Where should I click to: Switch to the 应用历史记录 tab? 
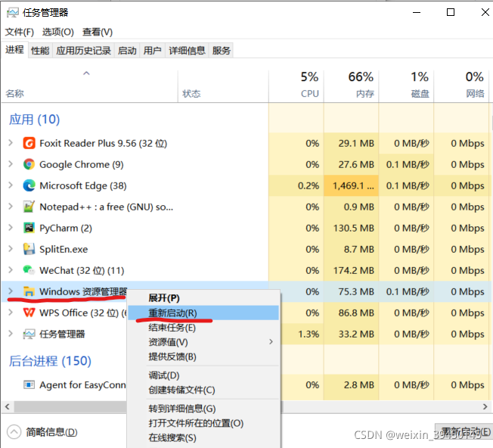pyautogui.click(x=84, y=51)
